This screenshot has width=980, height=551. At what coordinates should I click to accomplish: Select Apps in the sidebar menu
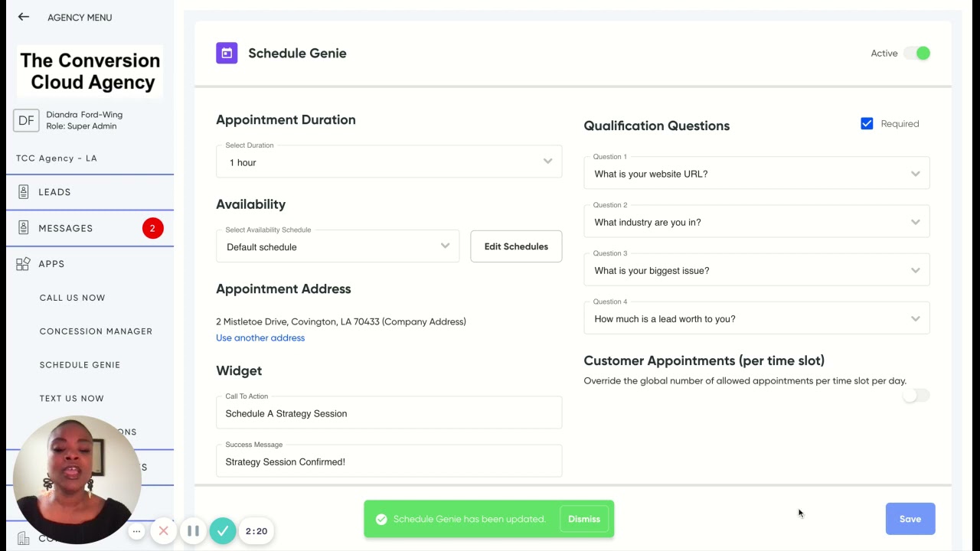point(90,264)
